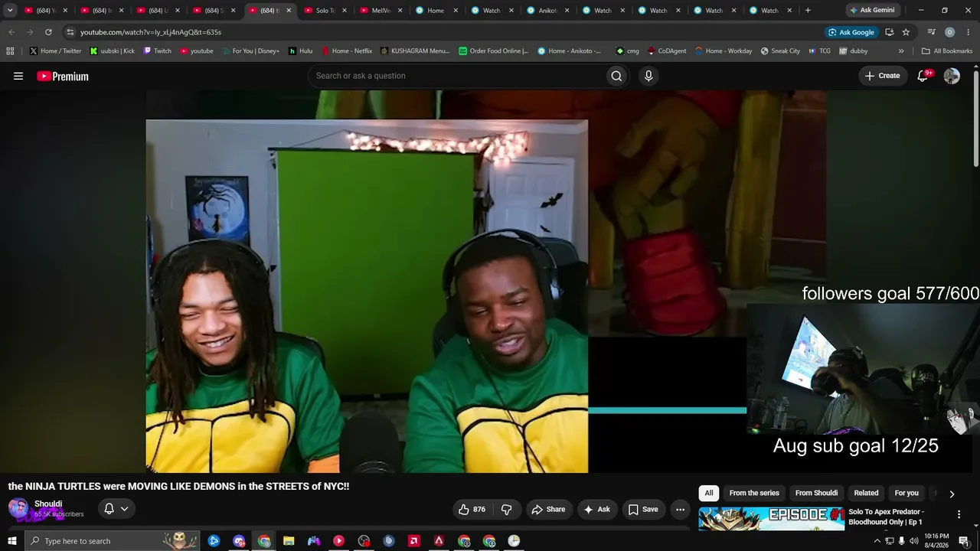
Task: Open Sneak City bookmark
Action: tap(779, 51)
